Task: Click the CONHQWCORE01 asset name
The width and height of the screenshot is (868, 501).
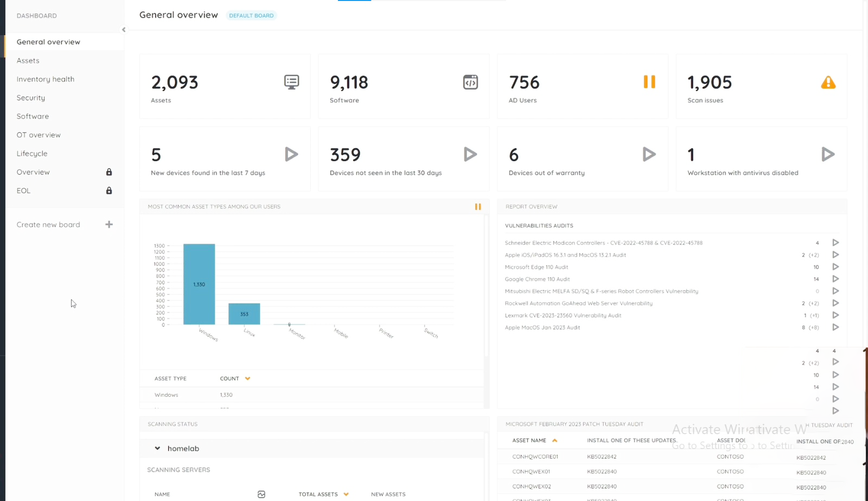Action: click(535, 457)
